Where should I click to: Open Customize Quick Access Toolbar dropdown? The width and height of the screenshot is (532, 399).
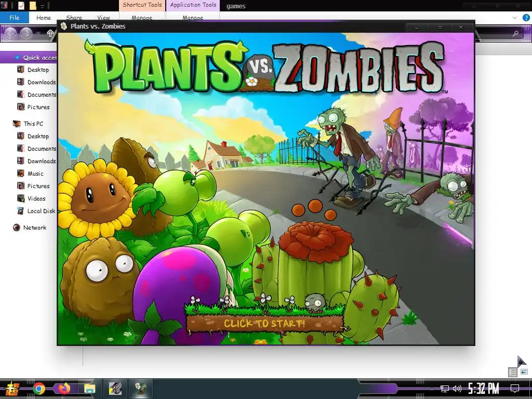[x=43, y=6]
